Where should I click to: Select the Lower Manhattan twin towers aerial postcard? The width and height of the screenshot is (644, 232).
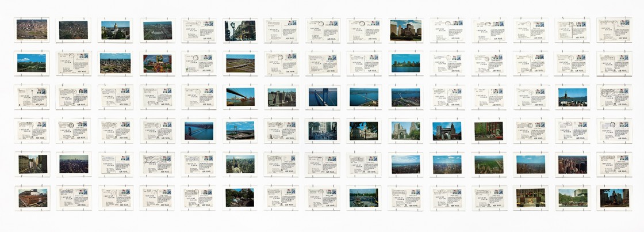point(282,97)
